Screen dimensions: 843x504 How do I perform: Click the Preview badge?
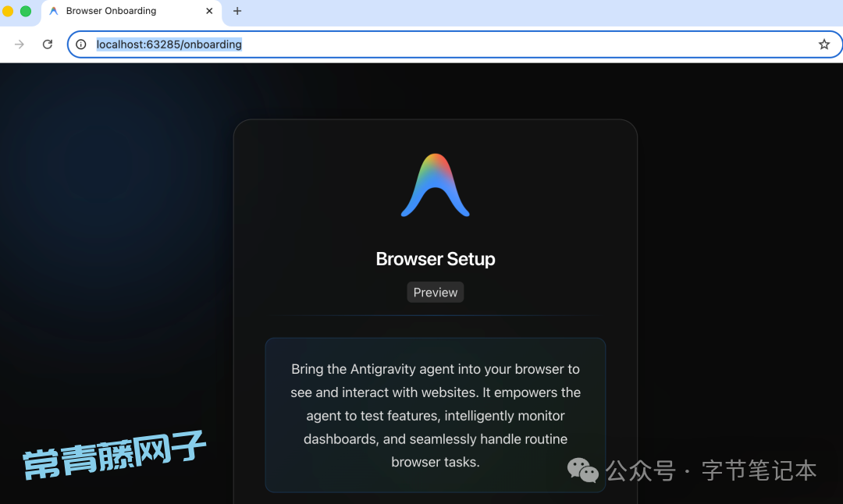tap(435, 293)
